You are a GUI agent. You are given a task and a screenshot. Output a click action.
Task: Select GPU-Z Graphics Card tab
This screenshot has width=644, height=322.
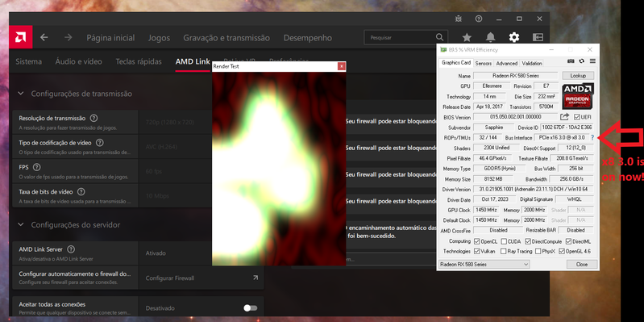pos(456,63)
